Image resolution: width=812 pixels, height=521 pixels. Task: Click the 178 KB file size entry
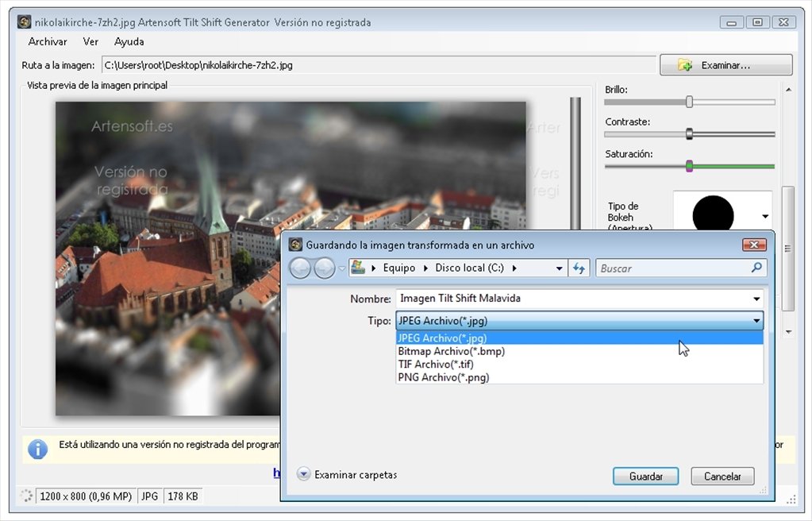[183, 496]
